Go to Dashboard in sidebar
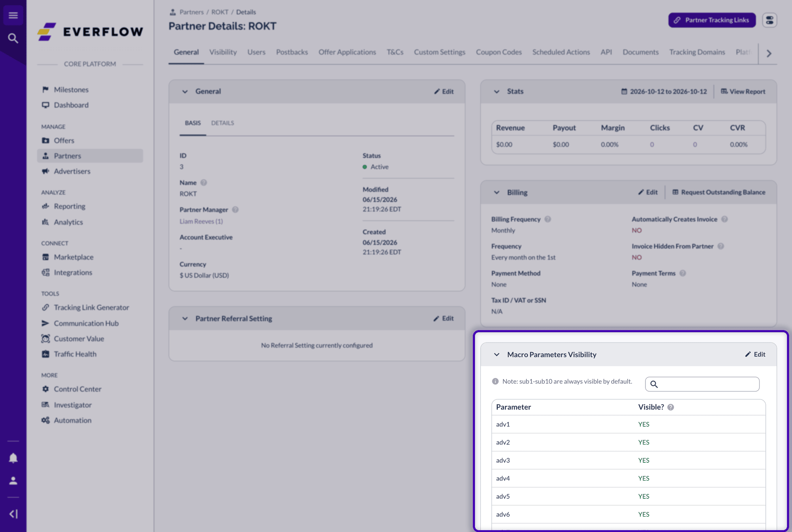Image resolution: width=792 pixels, height=532 pixels. tap(71, 105)
